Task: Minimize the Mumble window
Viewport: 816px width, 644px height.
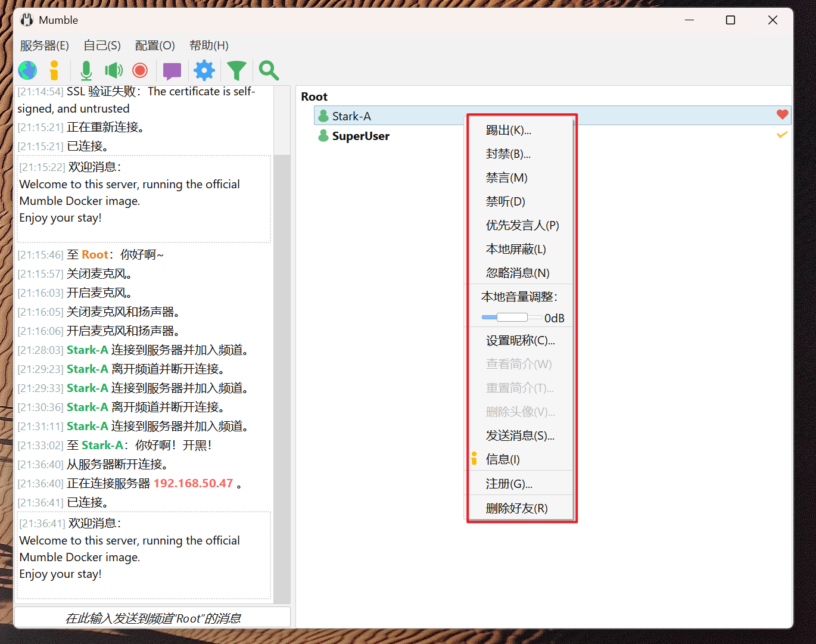Action: tap(689, 20)
